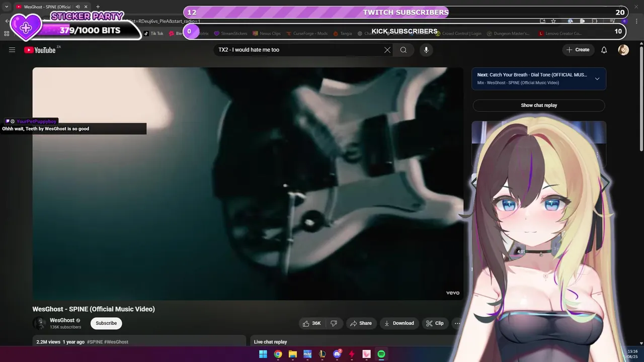Share the SPINE video

point(361,323)
